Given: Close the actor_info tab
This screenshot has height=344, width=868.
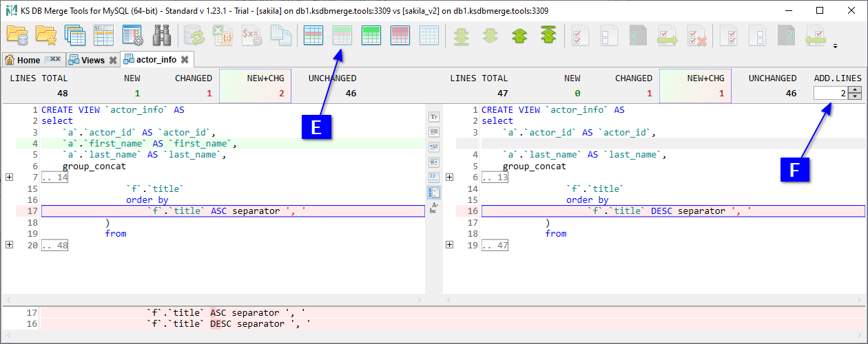Looking at the screenshot, I should [185, 60].
